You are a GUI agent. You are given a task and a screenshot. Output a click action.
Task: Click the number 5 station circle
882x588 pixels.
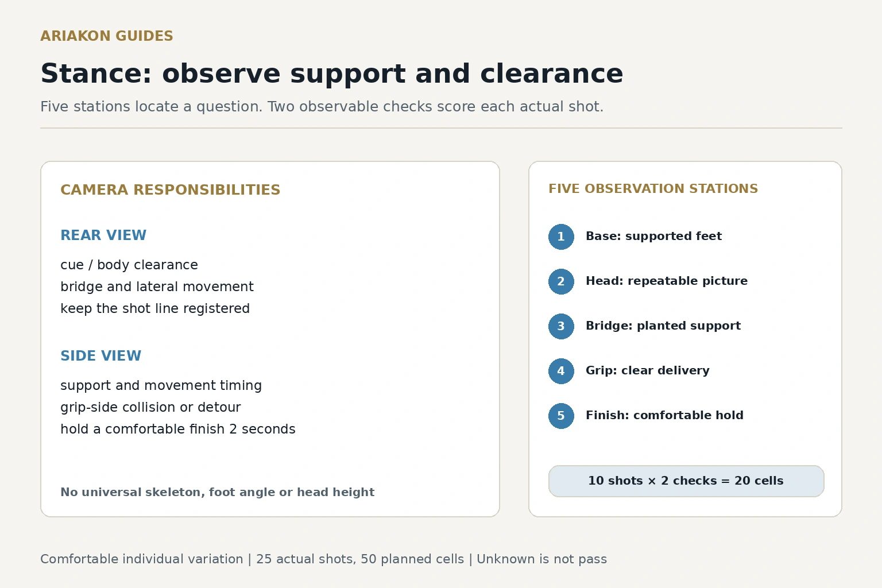(x=561, y=416)
